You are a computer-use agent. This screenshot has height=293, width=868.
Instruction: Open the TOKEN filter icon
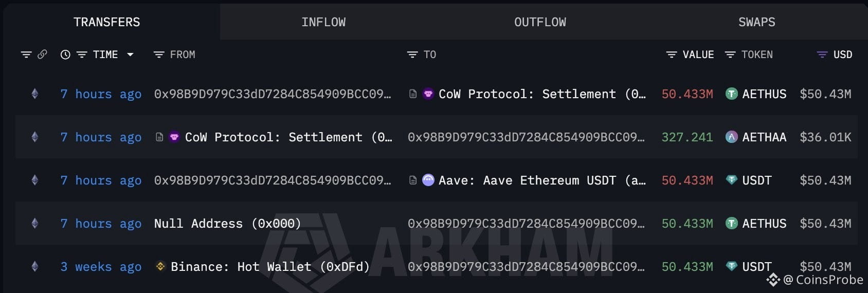click(730, 54)
